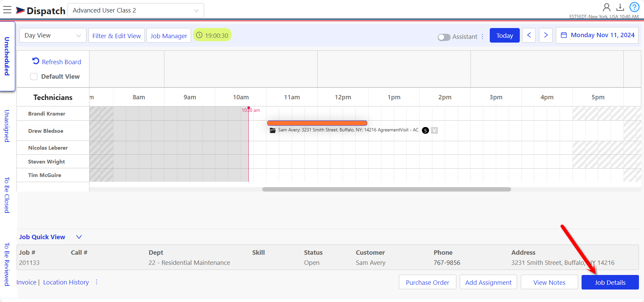The image size is (644, 302).
Task: Open the Advanced User Class 2 dropdown
Action: pyautogui.click(x=136, y=10)
